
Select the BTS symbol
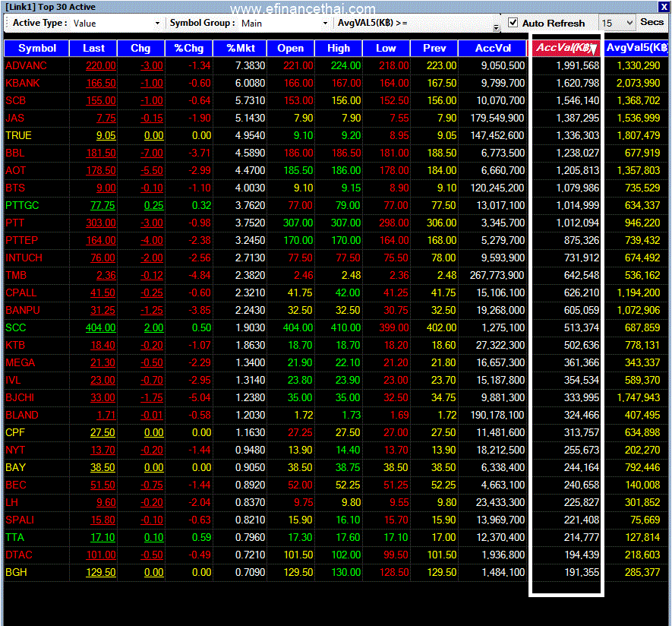coord(15,188)
